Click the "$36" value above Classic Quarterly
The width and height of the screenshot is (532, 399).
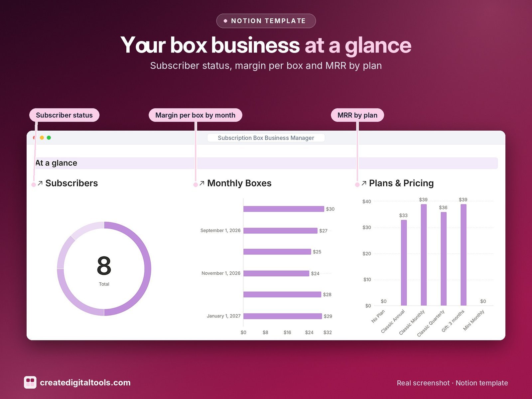pyautogui.click(x=443, y=207)
